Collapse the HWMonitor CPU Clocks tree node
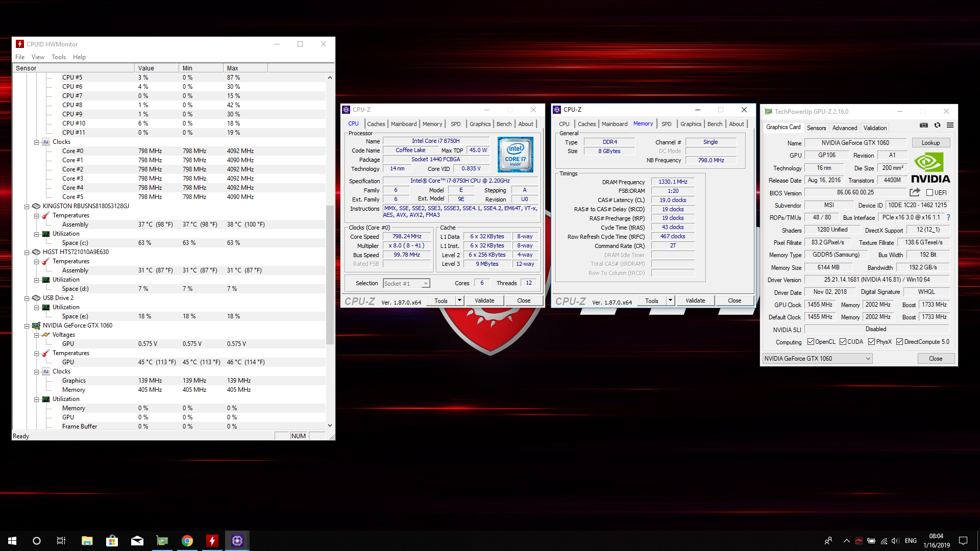Image resolution: width=980 pixels, height=551 pixels. (x=37, y=142)
